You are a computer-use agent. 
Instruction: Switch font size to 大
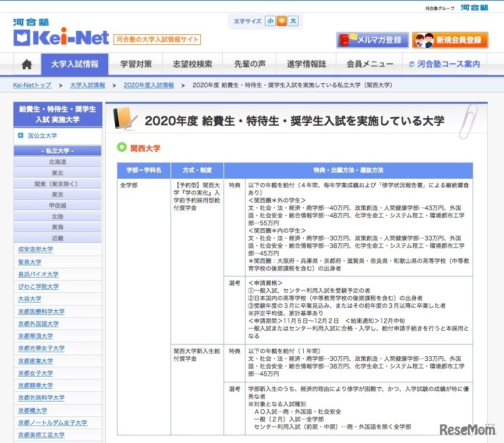click(292, 20)
